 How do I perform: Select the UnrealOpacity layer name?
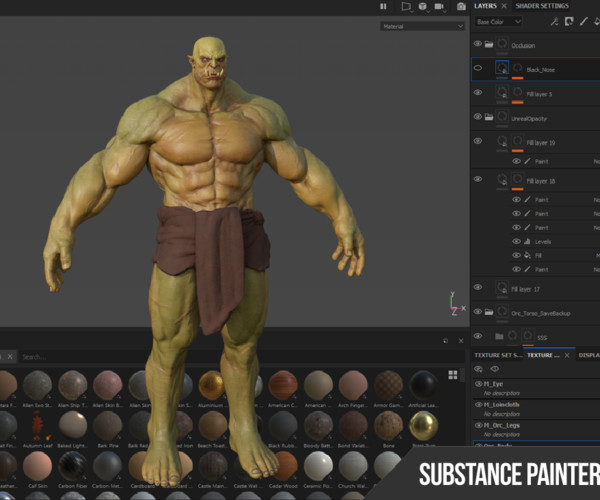[x=529, y=119]
